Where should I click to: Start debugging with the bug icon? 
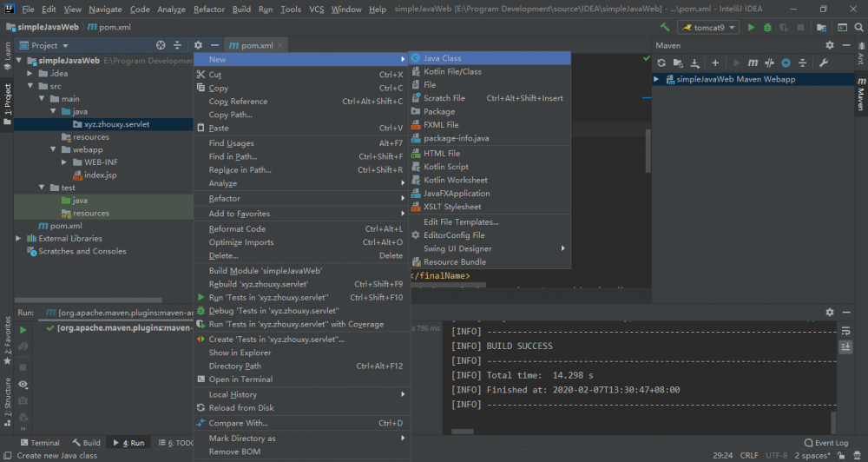pyautogui.click(x=767, y=27)
